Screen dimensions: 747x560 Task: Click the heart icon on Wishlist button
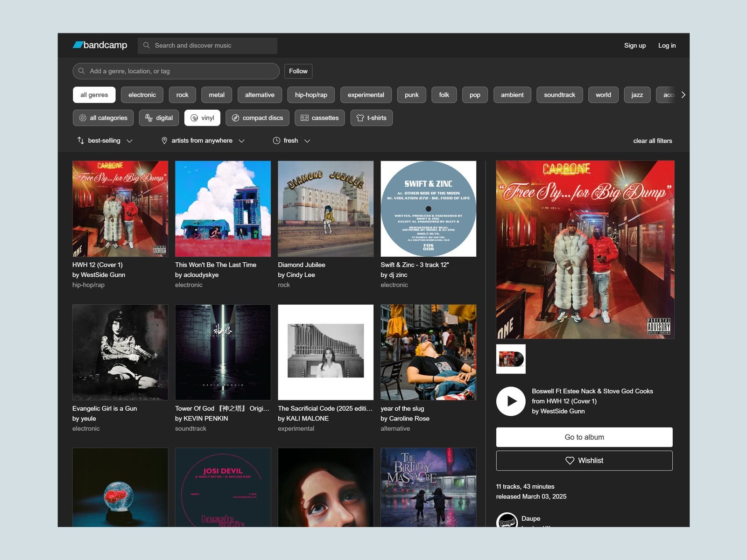click(x=569, y=460)
